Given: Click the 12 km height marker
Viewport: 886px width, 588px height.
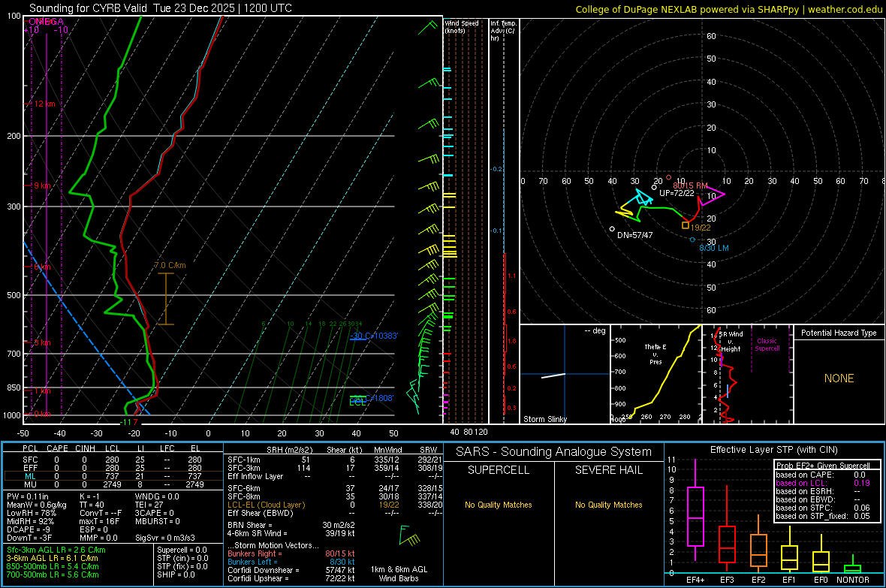Looking at the screenshot, I should click(x=44, y=104).
